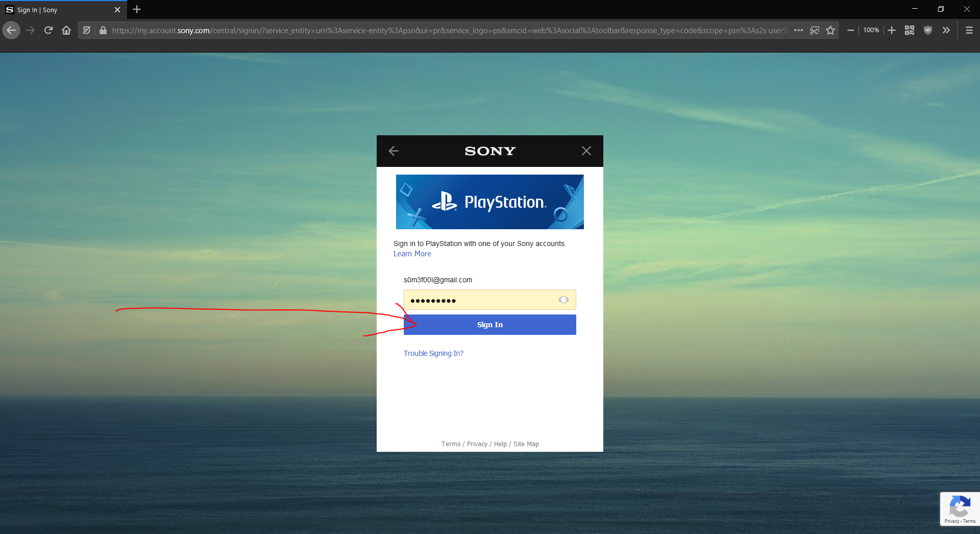
Task: Toggle password visibility eye icon
Action: [563, 300]
